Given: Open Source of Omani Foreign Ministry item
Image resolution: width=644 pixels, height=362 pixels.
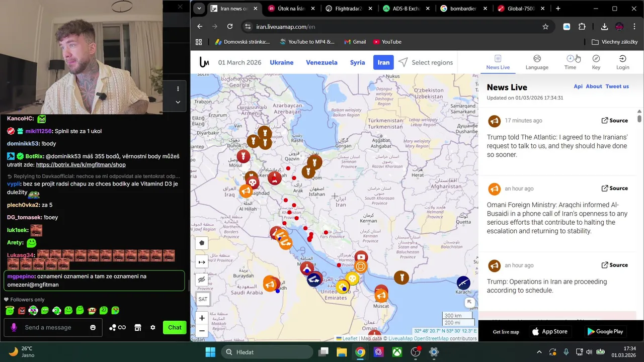Looking at the screenshot, I should pyautogui.click(x=615, y=189).
